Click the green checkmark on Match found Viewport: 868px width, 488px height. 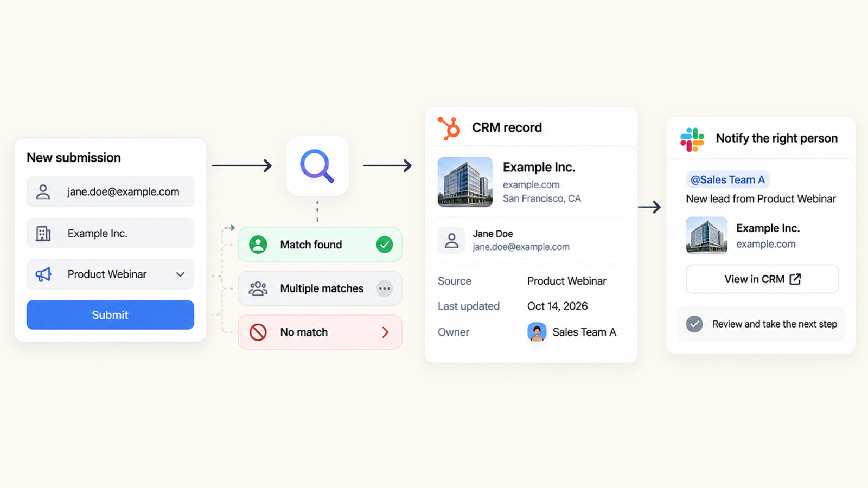coord(385,245)
